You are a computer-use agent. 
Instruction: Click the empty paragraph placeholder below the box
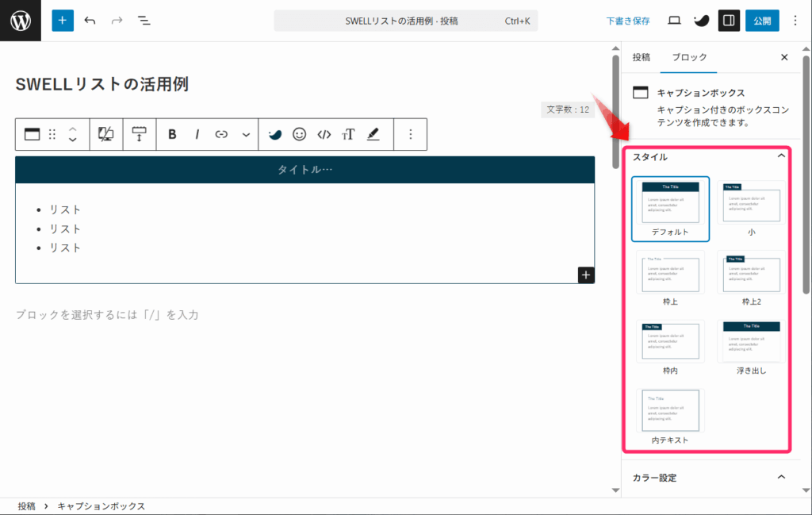[107, 314]
